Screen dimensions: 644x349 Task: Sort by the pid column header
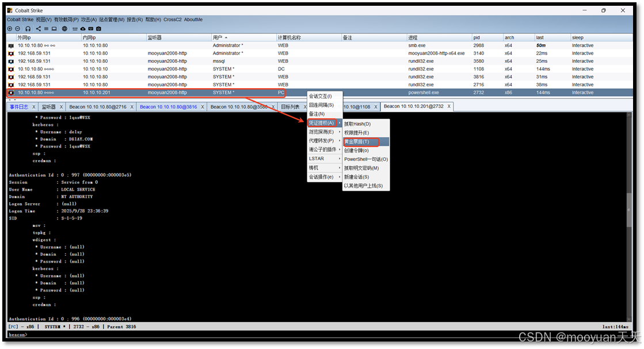click(x=487, y=37)
